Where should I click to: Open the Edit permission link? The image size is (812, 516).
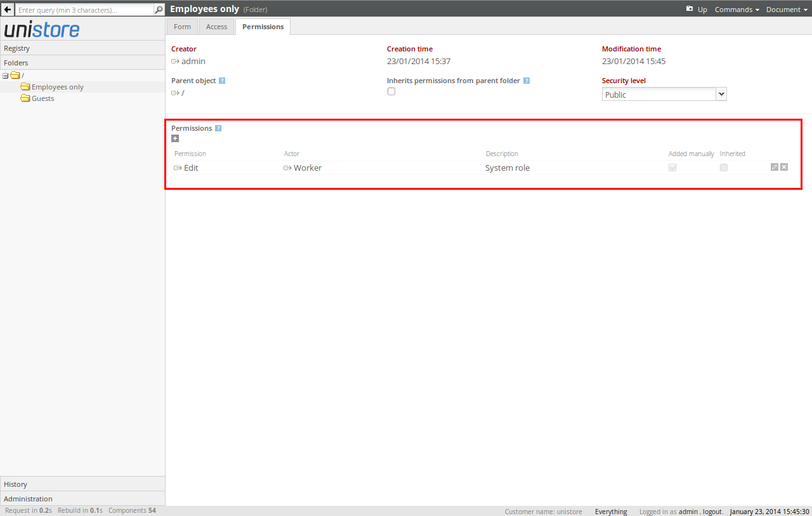[x=191, y=168]
